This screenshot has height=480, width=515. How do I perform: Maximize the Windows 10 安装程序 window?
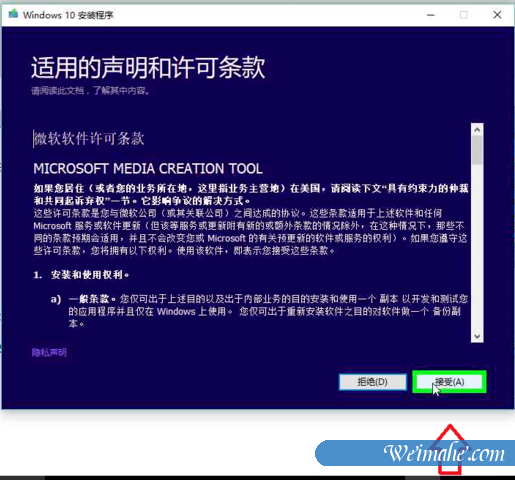click(463, 15)
